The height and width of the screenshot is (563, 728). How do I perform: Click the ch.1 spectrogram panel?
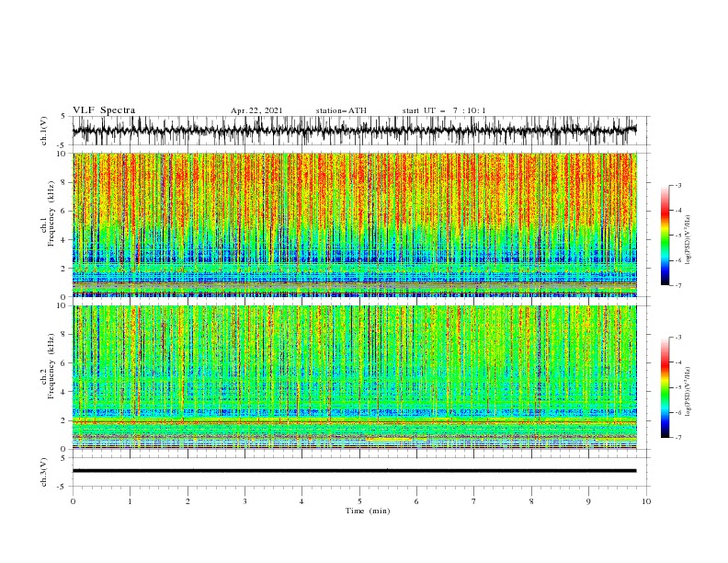tap(354, 224)
